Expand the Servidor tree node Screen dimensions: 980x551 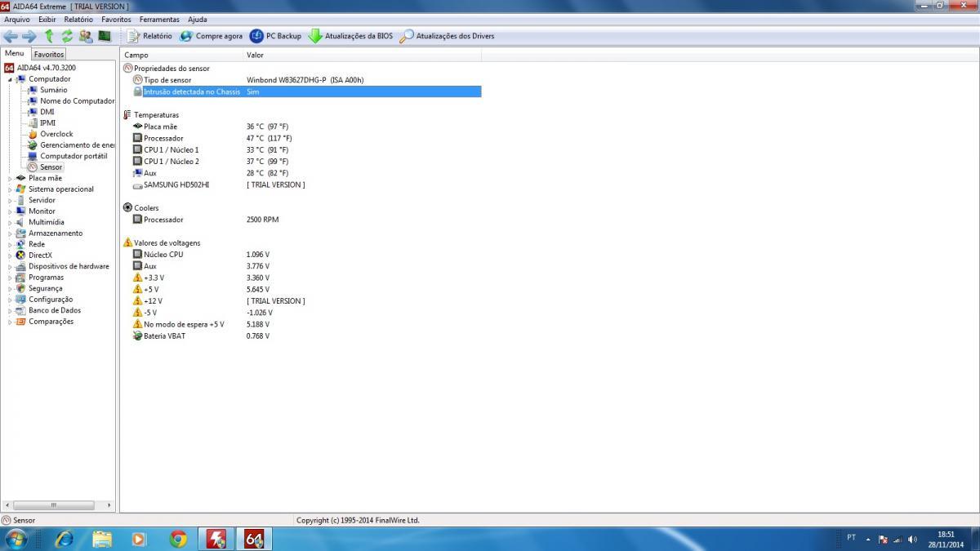(11, 200)
